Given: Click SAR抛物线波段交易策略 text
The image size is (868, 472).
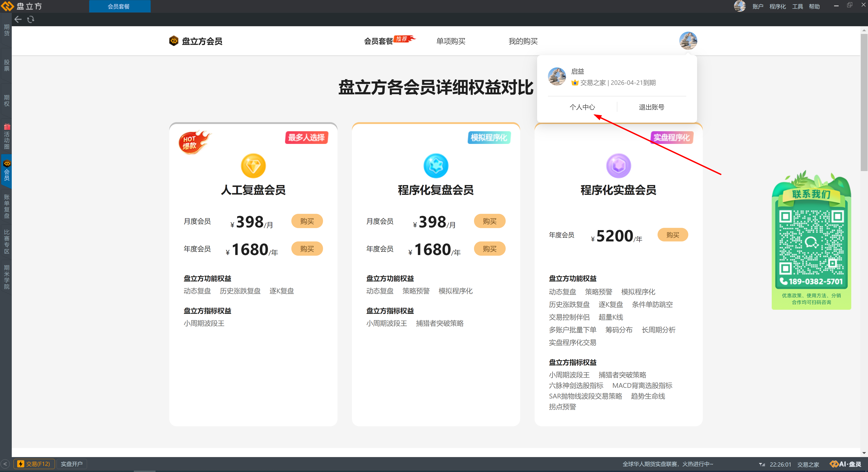Looking at the screenshot, I should pyautogui.click(x=585, y=396).
